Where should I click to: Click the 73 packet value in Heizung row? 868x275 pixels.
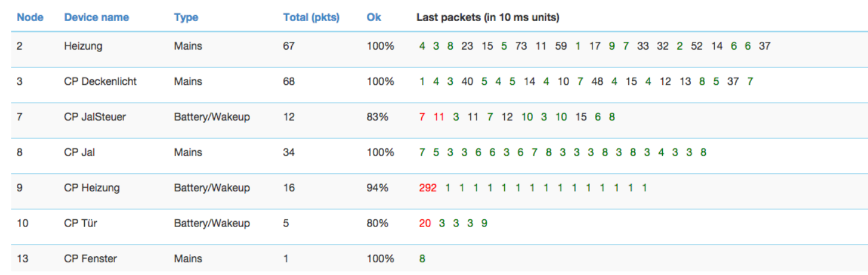[x=521, y=46]
